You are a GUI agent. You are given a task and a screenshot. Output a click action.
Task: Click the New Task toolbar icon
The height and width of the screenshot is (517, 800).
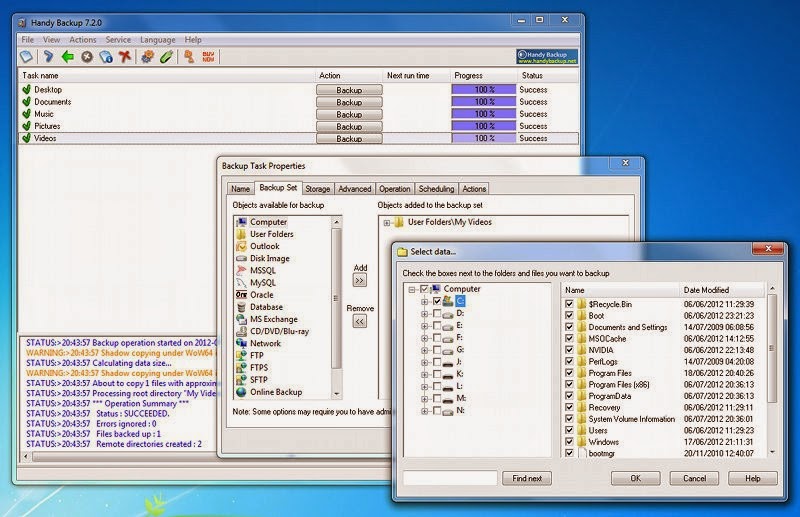(27, 56)
